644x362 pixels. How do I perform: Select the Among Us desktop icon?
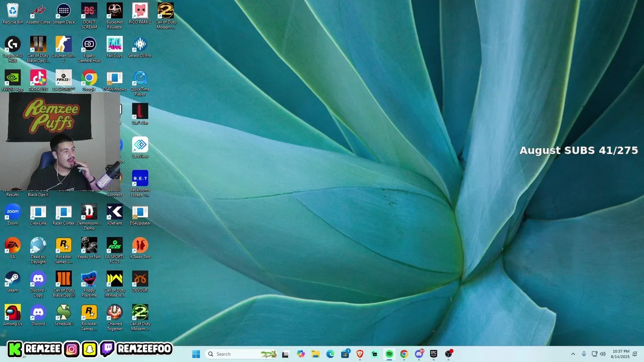tap(13, 315)
